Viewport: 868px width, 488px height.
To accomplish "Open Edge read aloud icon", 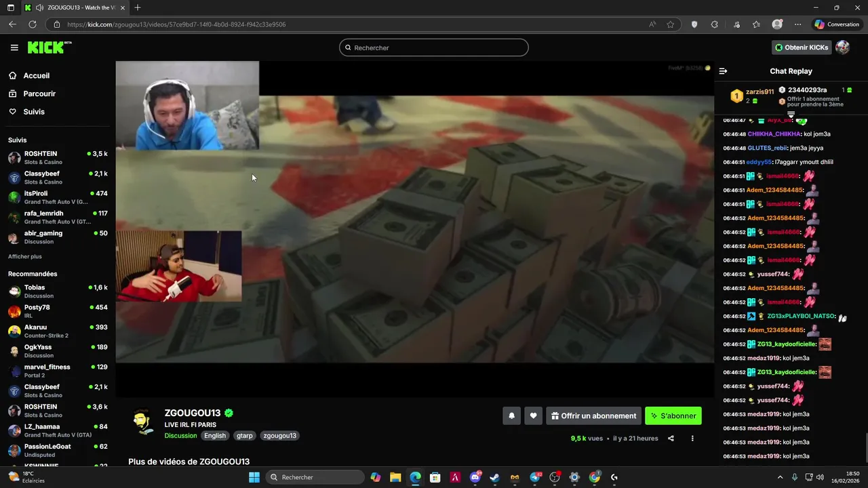I will point(652,24).
